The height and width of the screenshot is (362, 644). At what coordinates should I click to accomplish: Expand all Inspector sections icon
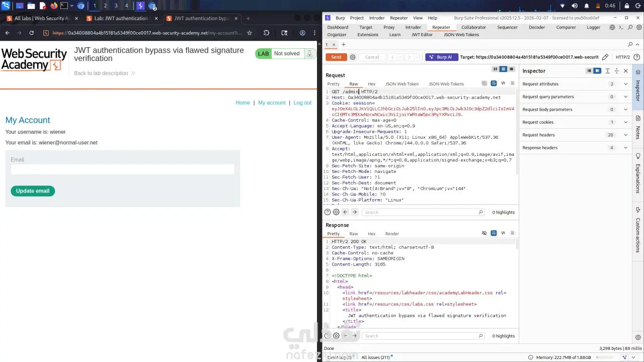click(608, 71)
